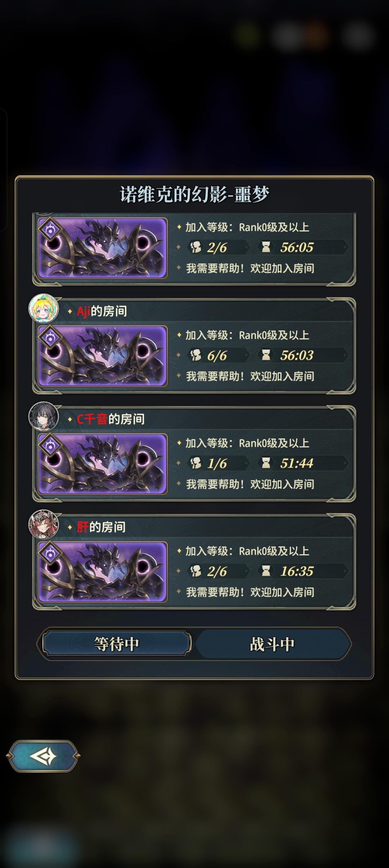Open Aji's player avatar
The height and width of the screenshot is (868, 389).
click(44, 309)
